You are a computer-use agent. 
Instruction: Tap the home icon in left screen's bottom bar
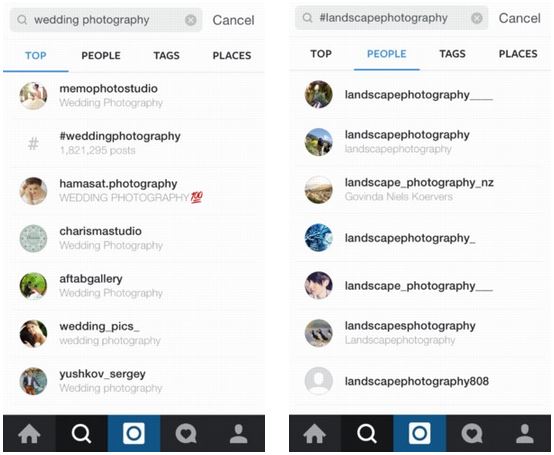(x=29, y=433)
